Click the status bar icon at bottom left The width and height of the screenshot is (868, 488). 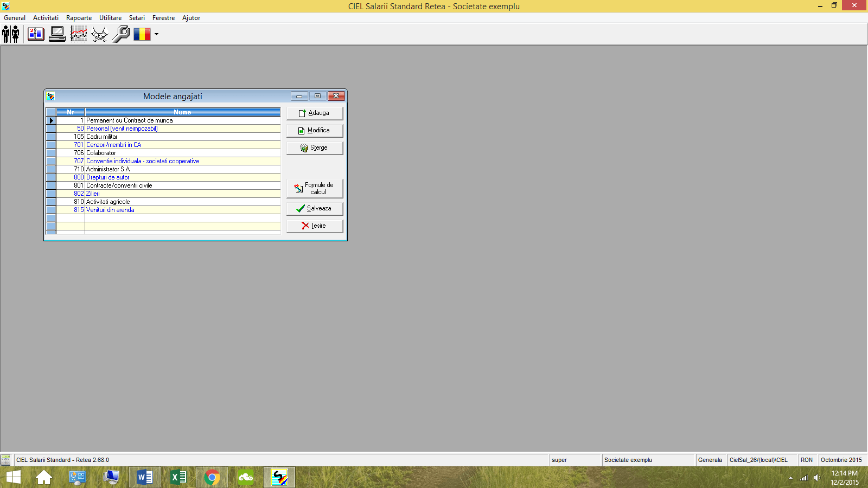point(5,460)
